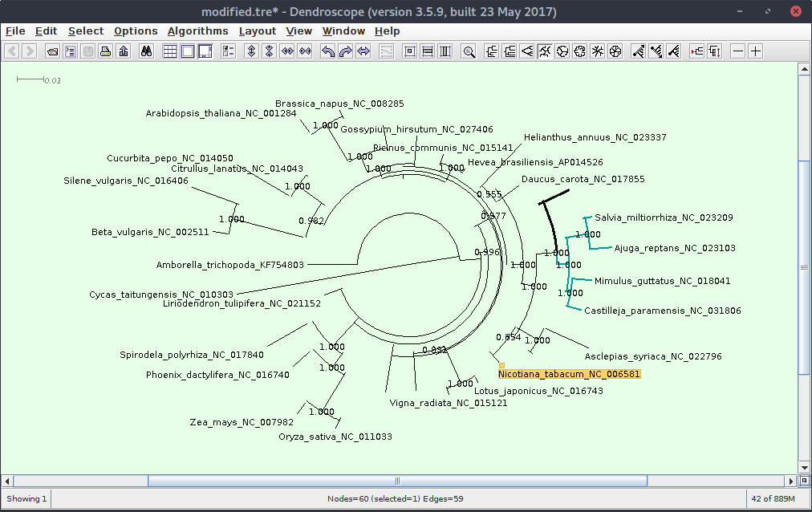Screen dimensions: 812x512
Task: Click the Expand Vertical arrows icon
Action: [251, 51]
